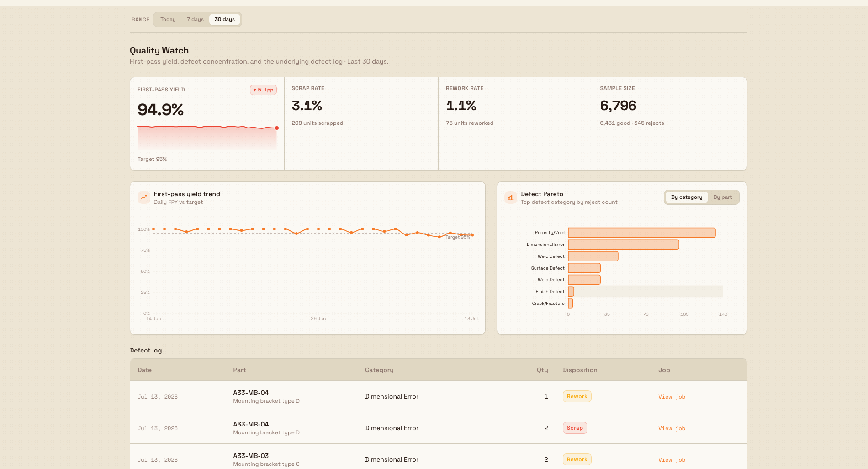Click Rework badge on A33-MB-04 row
Image resolution: width=868 pixels, height=469 pixels.
(x=577, y=396)
